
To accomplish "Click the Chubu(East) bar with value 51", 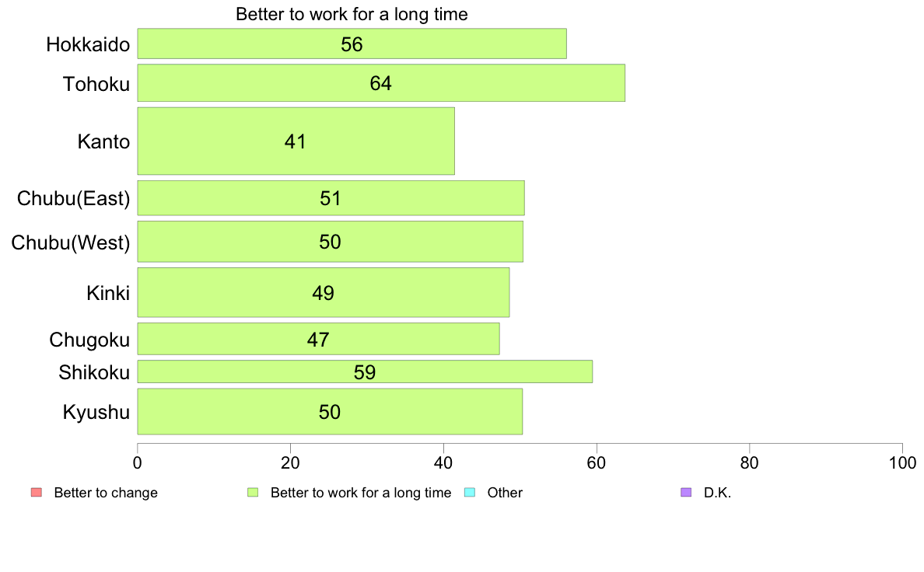I will click(331, 198).
